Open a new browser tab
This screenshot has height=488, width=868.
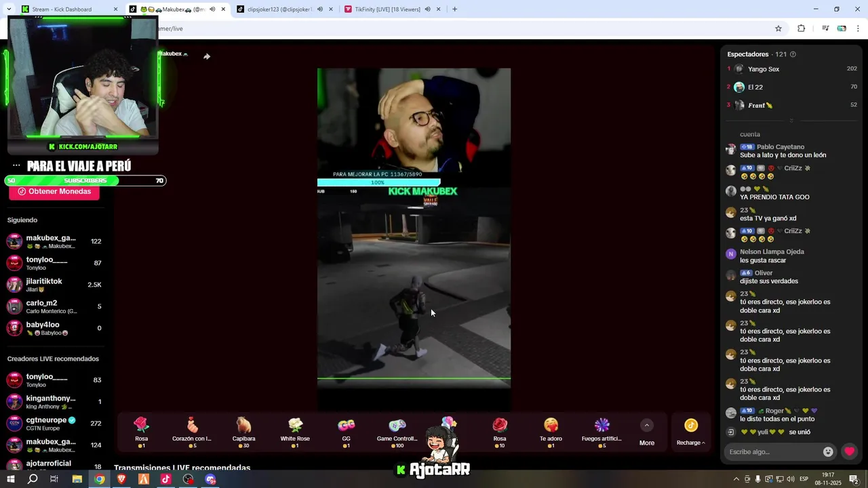(454, 9)
